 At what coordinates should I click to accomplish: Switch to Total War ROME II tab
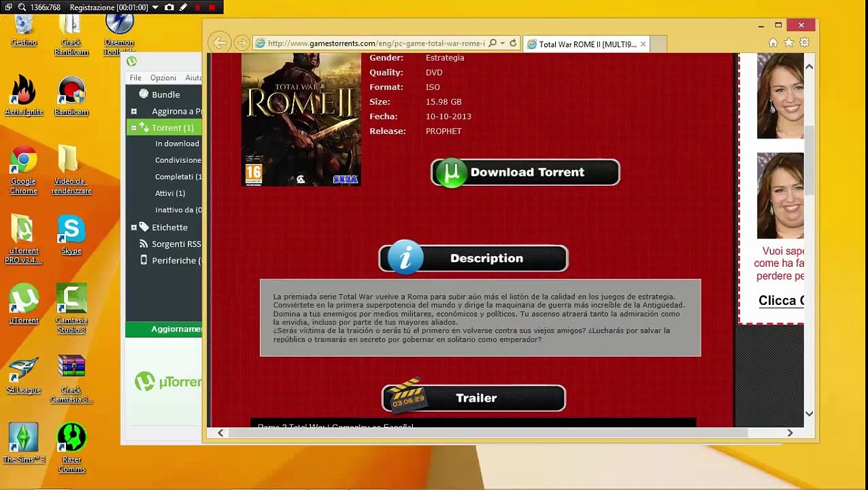pyautogui.click(x=586, y=44)
